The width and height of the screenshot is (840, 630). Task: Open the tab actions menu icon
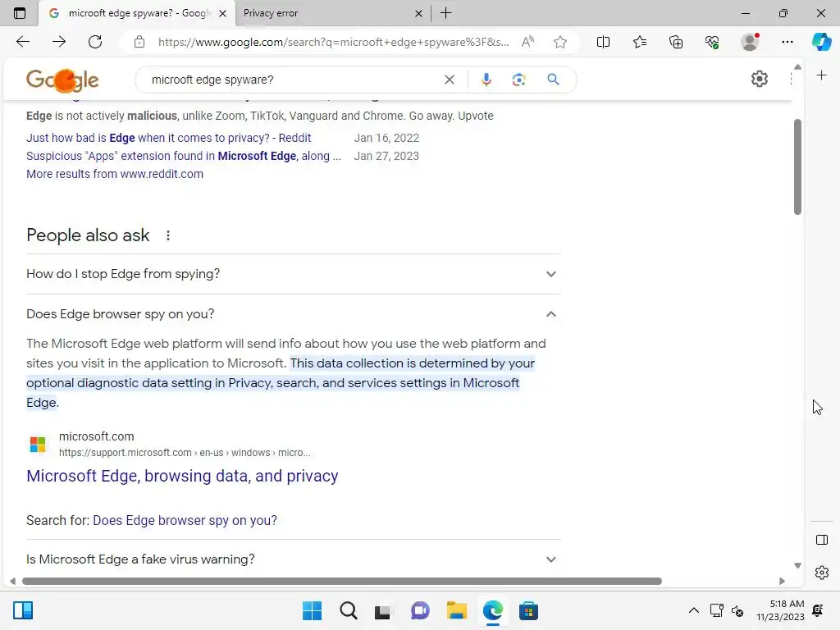click(20, 13)
